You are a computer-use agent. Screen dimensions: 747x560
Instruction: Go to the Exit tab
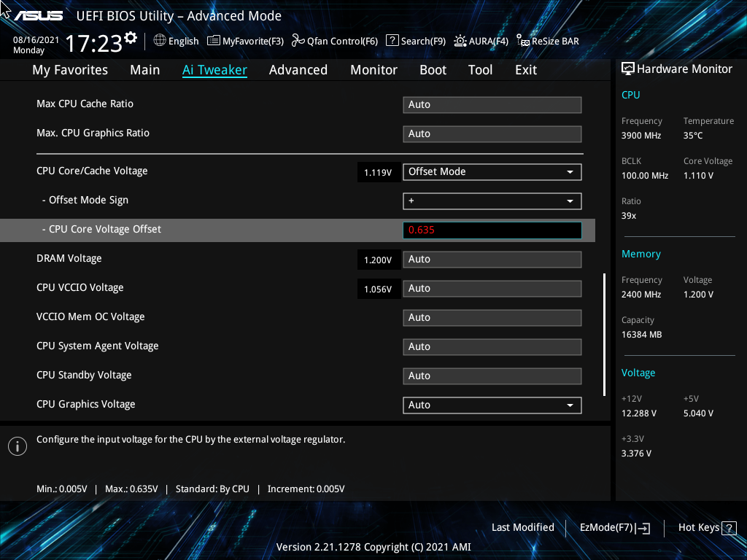click(x=526, y=70)
